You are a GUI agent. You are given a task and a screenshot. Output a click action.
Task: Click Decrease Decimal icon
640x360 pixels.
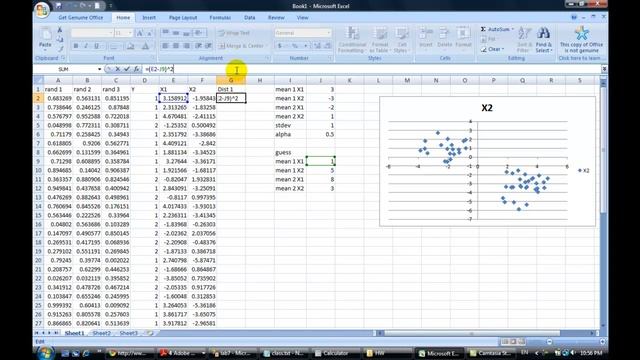click(328, 46)
